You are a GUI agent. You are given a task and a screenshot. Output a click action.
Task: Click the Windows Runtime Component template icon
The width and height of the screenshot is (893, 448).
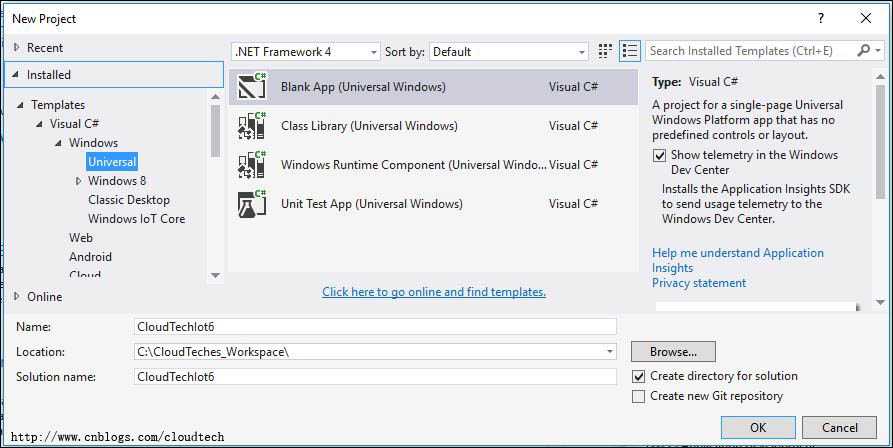pyautogui.click(x=252, y=165)
